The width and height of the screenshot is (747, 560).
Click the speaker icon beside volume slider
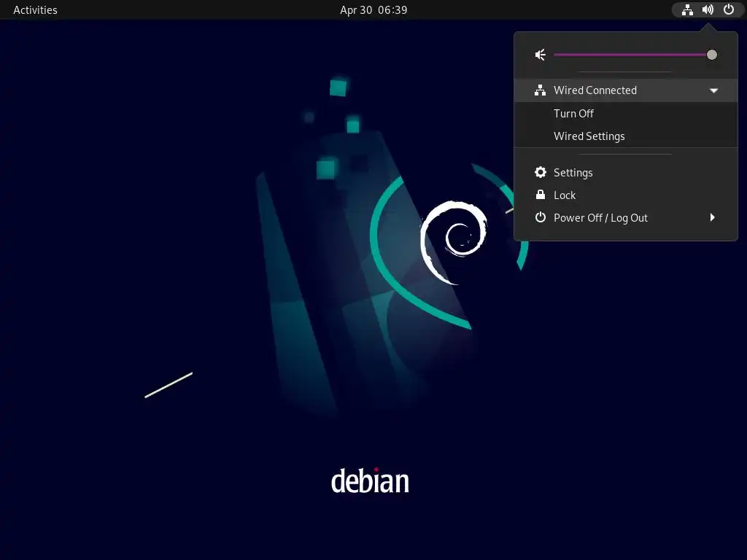click(x=541, y=55)
